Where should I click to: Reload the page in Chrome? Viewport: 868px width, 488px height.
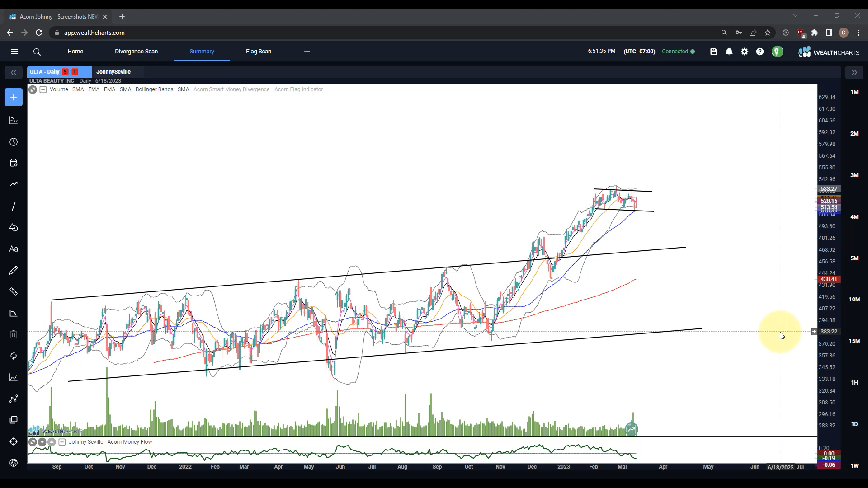39,33
